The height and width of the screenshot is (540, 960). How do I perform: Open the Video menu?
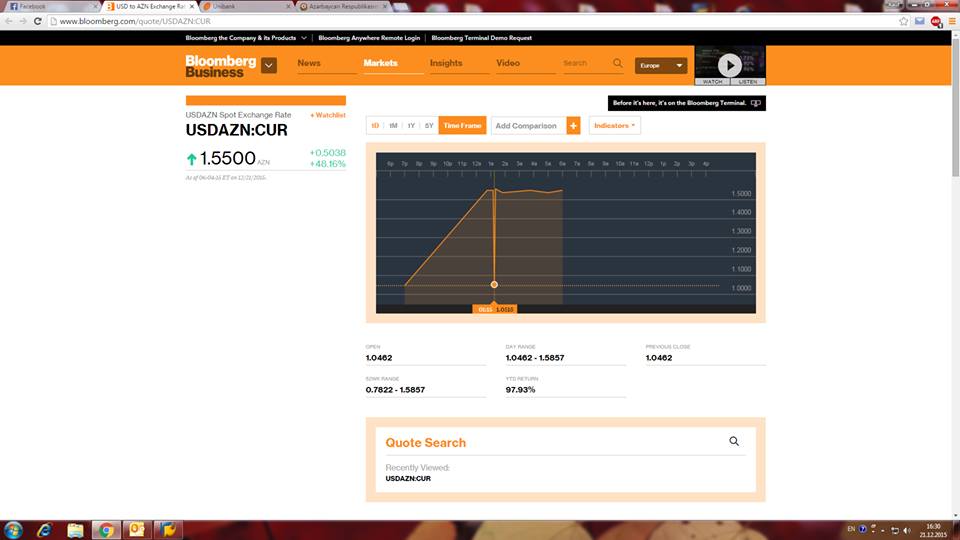click(508, 63)
